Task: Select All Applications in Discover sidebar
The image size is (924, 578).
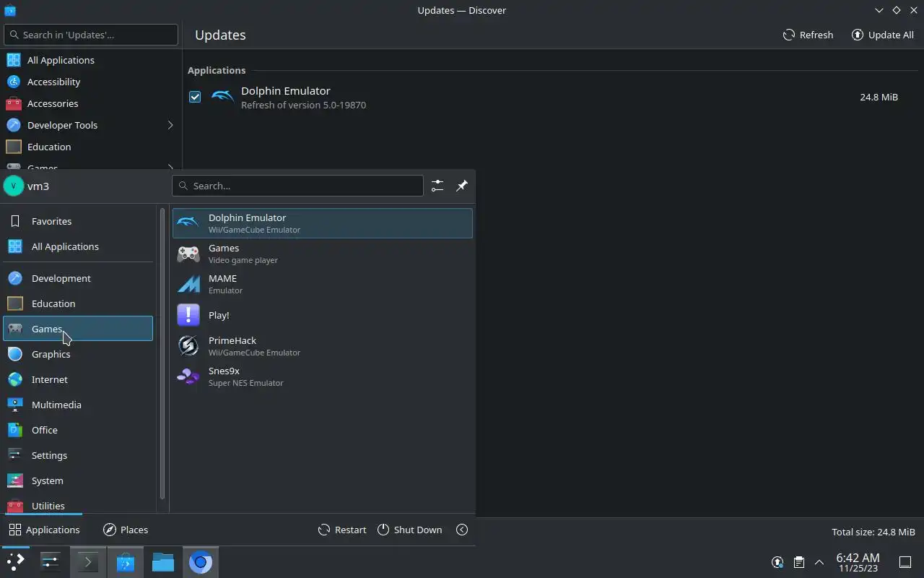Action: [x=91, y=60]
